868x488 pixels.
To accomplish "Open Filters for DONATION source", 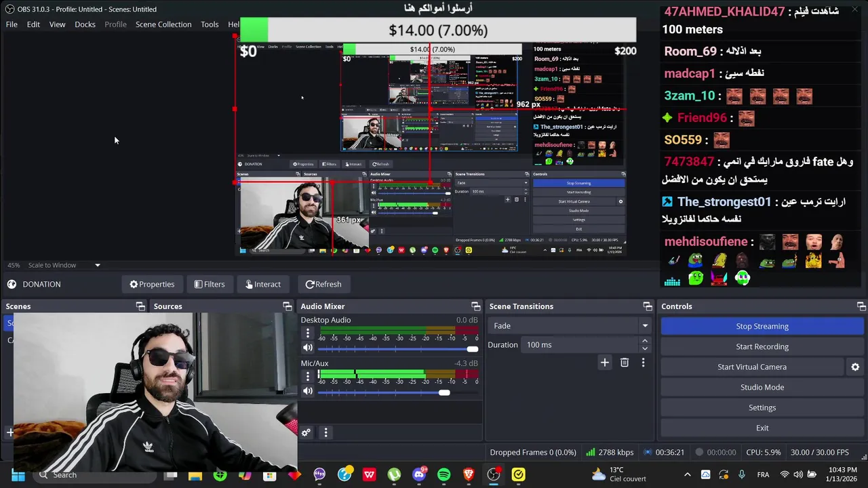I will click(x=209, y=284).
